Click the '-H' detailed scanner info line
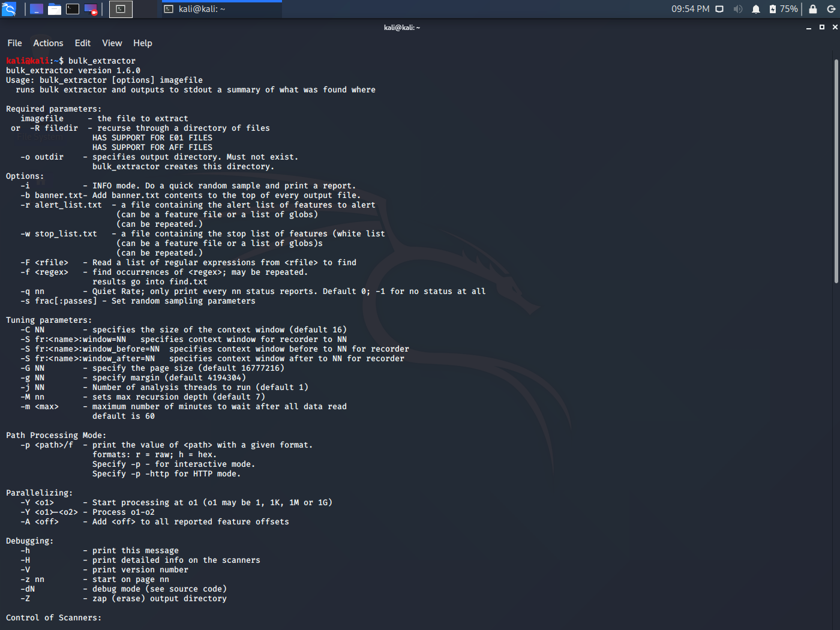This screenshot has width=840, height=630. coord(140,560)
